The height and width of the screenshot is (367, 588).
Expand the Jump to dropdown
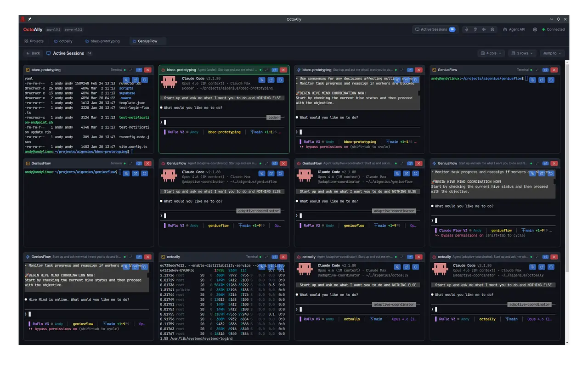tap(552, 53)
